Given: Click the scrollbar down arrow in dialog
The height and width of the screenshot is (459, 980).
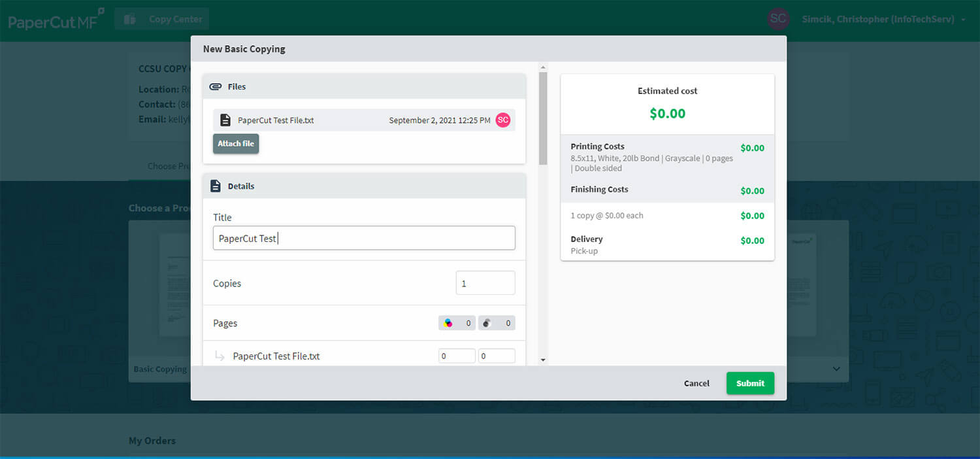Looking at the screenshot, I should [x=543, y=360].
